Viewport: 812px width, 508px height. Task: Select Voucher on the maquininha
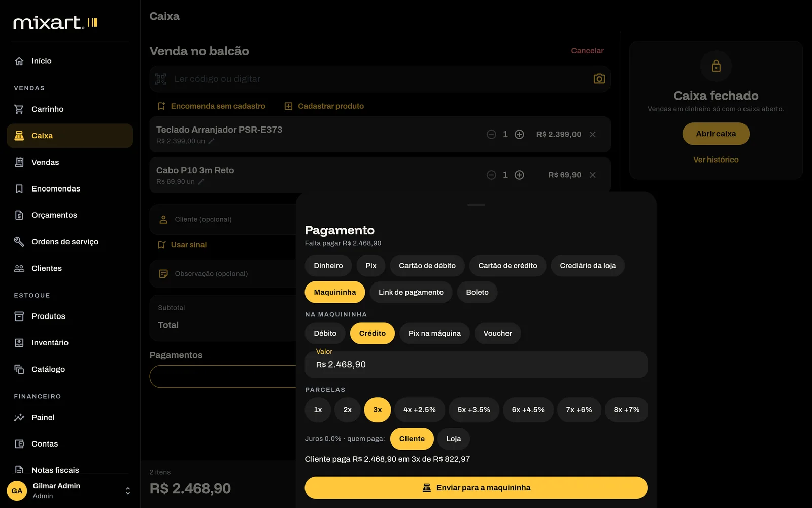coord(498,333)
